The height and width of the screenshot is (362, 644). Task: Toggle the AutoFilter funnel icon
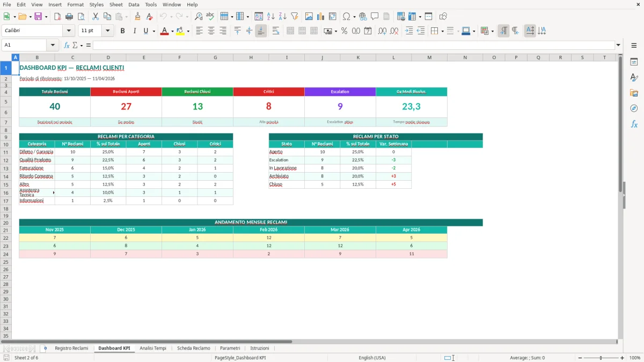pyautogui.click(x=295, y=17)
